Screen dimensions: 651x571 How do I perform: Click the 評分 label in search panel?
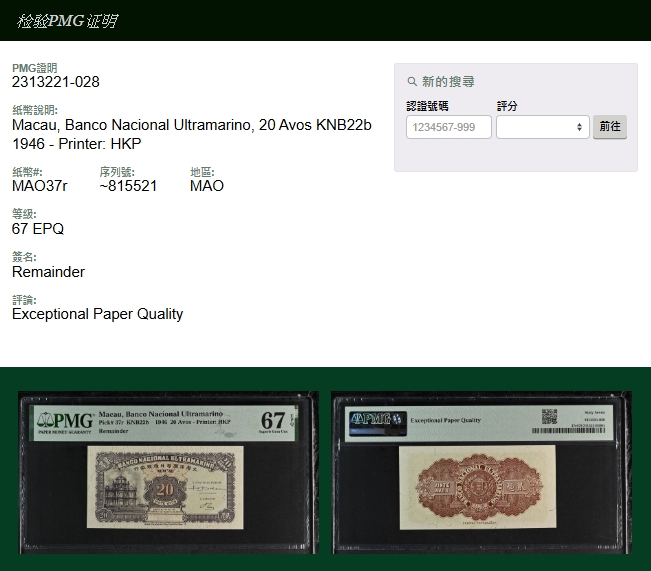[507, 106]
